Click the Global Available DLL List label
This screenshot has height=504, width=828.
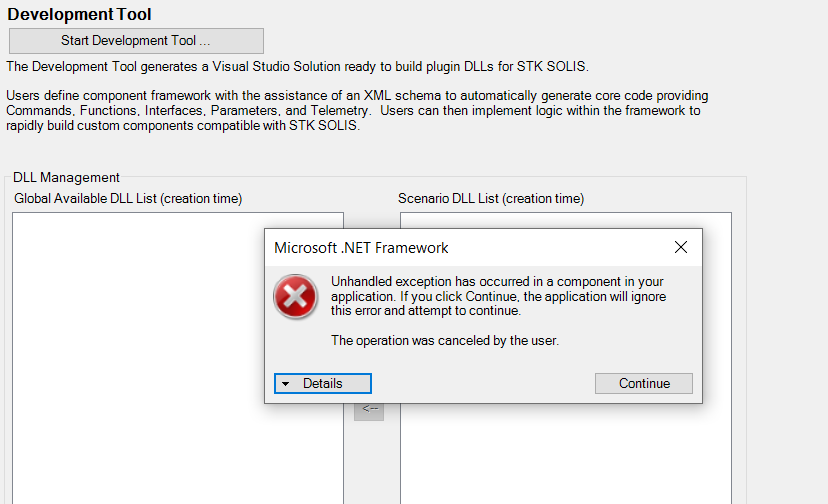[128, 199]
